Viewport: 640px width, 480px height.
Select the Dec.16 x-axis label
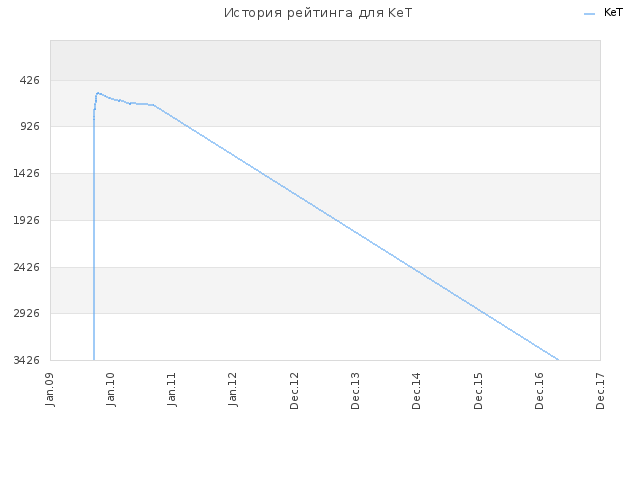[x=539, y=391]
